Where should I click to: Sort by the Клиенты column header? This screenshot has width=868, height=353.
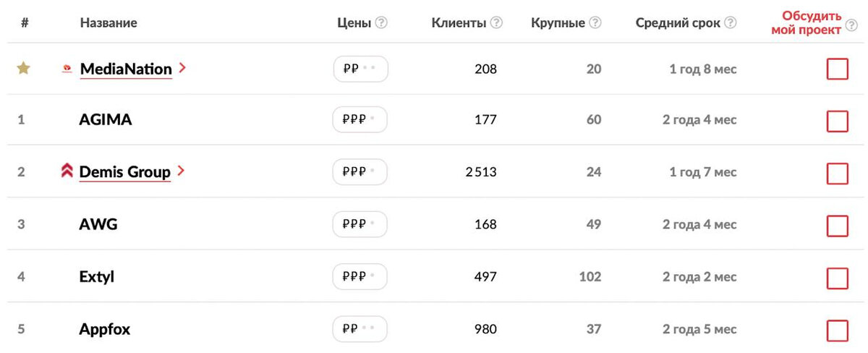point(459,23)
